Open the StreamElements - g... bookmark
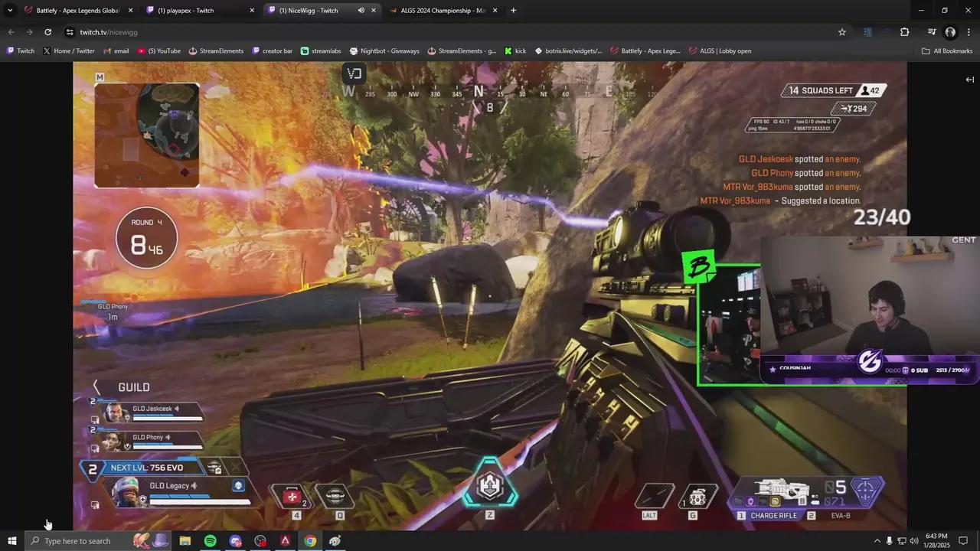This screenshot has width=980, height=551. tap(462, 51)
